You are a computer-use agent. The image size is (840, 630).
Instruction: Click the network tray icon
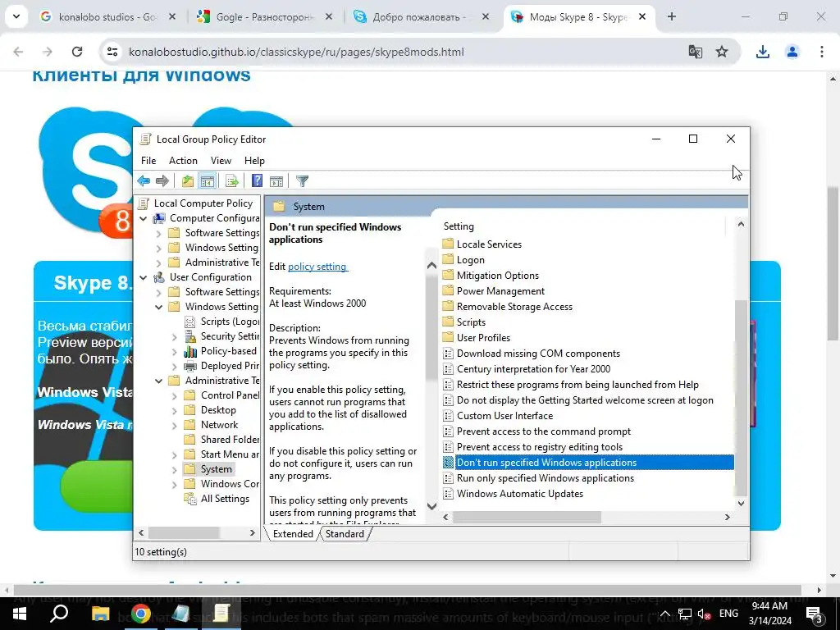[x=685, y=614]
